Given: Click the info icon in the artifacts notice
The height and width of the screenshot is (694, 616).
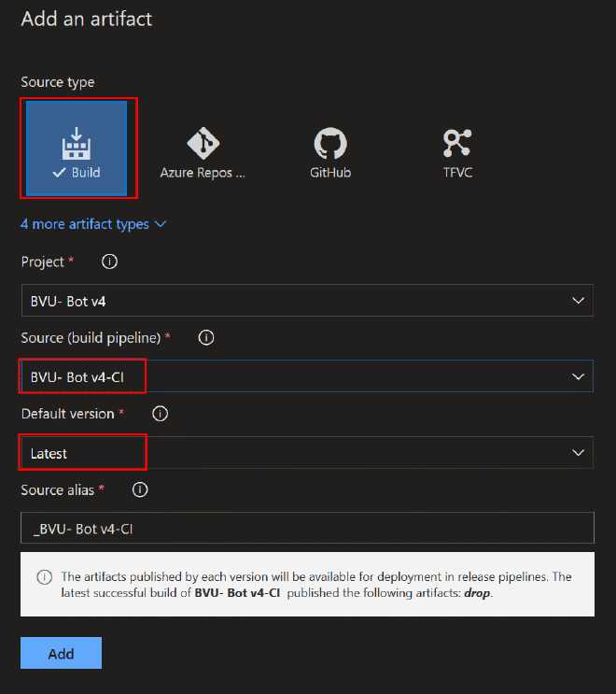Looking at the screenshot, I should pos(45,577).
